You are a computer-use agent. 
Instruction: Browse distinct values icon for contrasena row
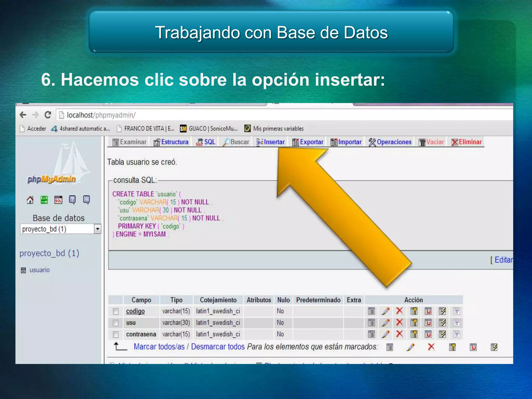pos(371,334)
